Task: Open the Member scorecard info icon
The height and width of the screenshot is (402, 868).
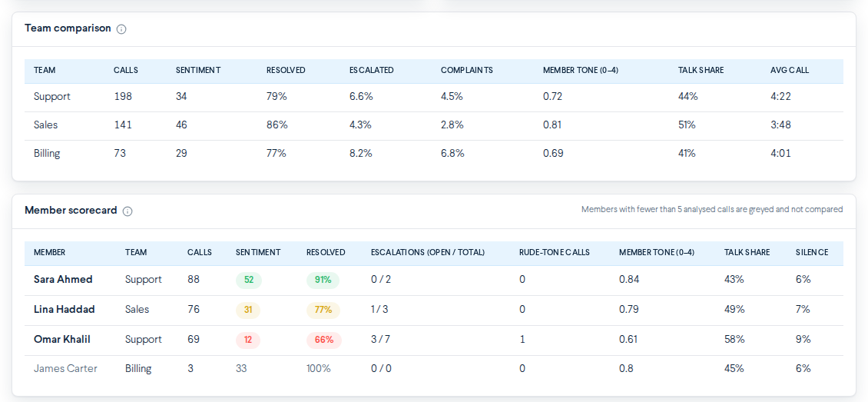Action: click(128, 211)
